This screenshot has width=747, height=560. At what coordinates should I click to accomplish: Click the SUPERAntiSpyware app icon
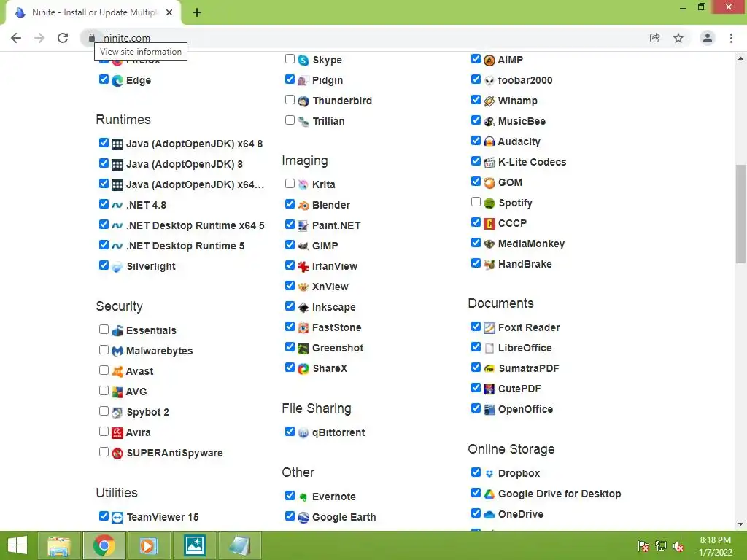pos(117,454)
